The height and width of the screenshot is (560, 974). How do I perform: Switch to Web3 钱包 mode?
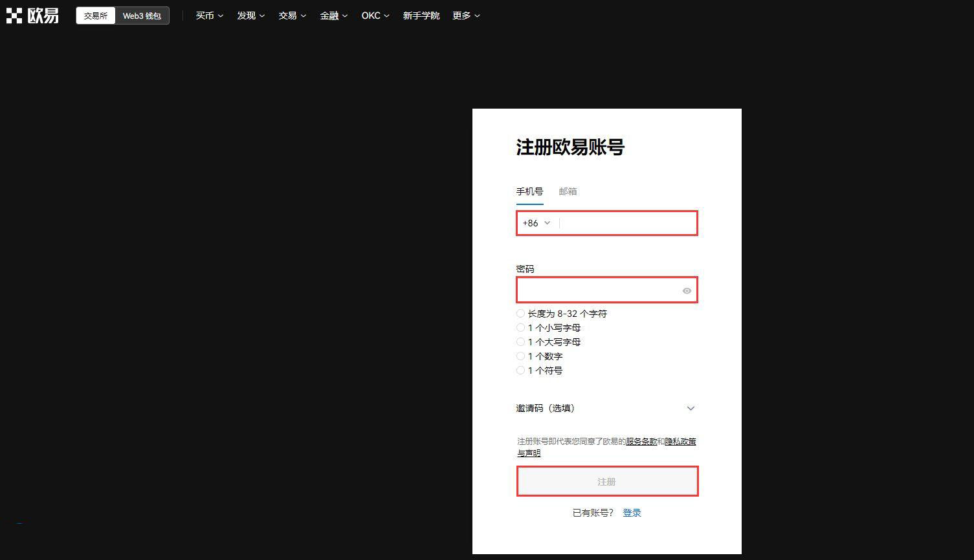(x=142, y=16)
